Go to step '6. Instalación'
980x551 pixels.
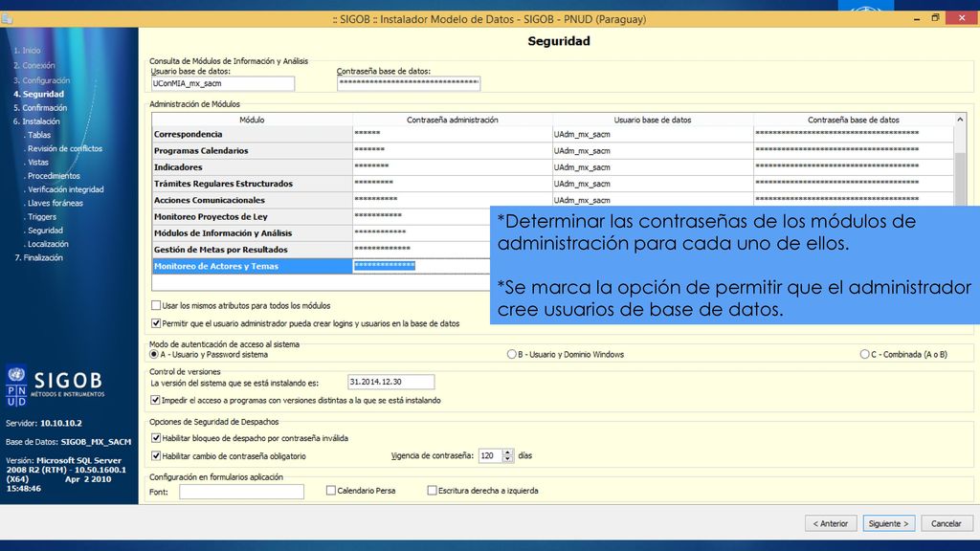(37, 121)
